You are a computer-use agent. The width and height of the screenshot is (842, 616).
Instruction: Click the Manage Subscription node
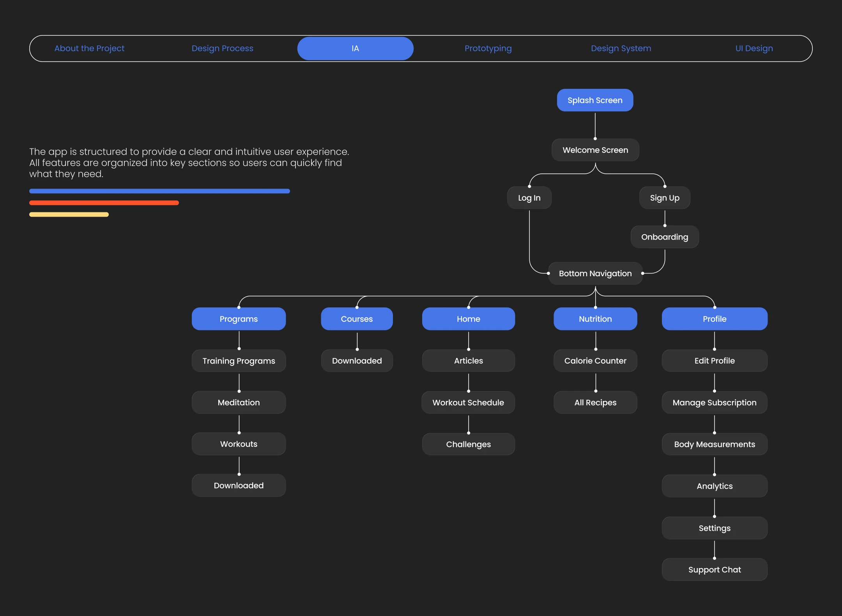715,402
